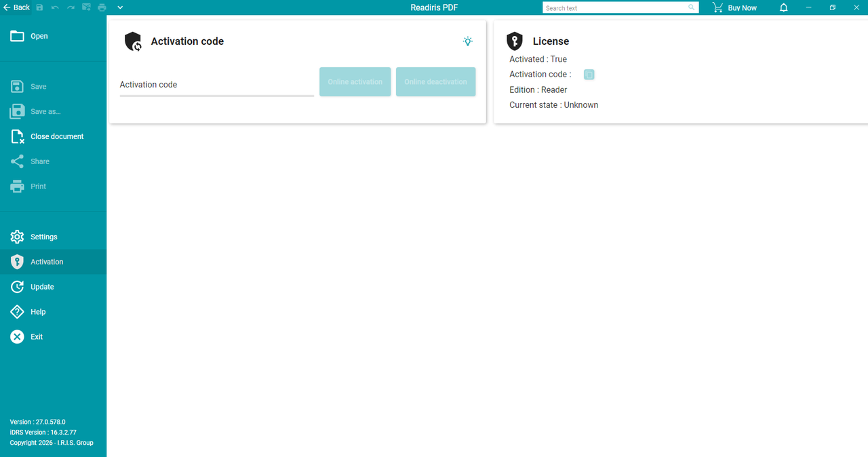Click the send-by-email envelope icon
This screenshot has width=868, height=457.
pyautogui.click(x=87, y=7)
